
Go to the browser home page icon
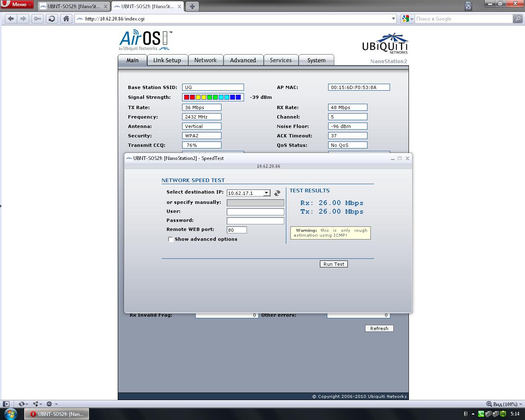pos(66,18)
